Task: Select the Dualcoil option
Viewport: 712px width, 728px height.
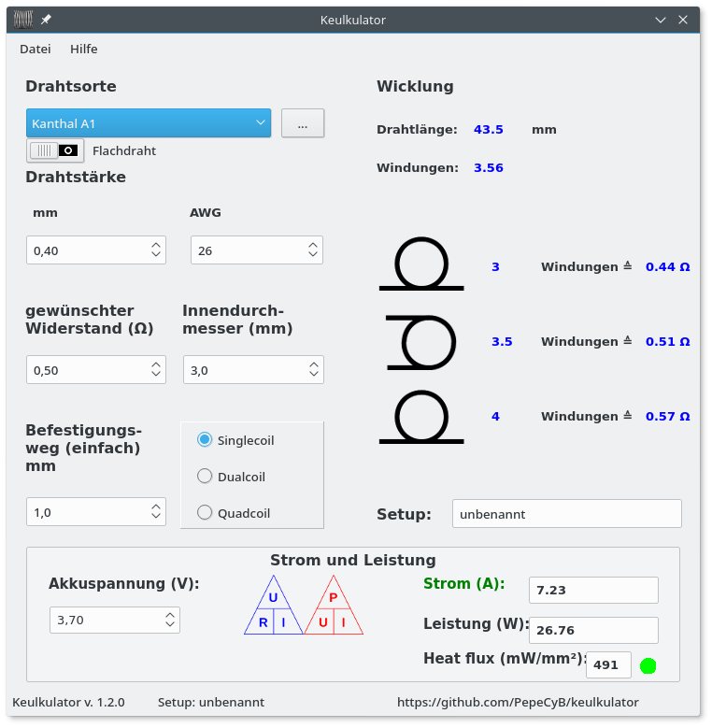Action: 205,477
